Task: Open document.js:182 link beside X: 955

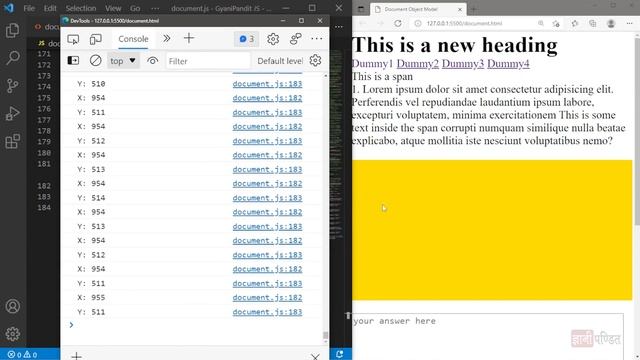Action: 267,298
